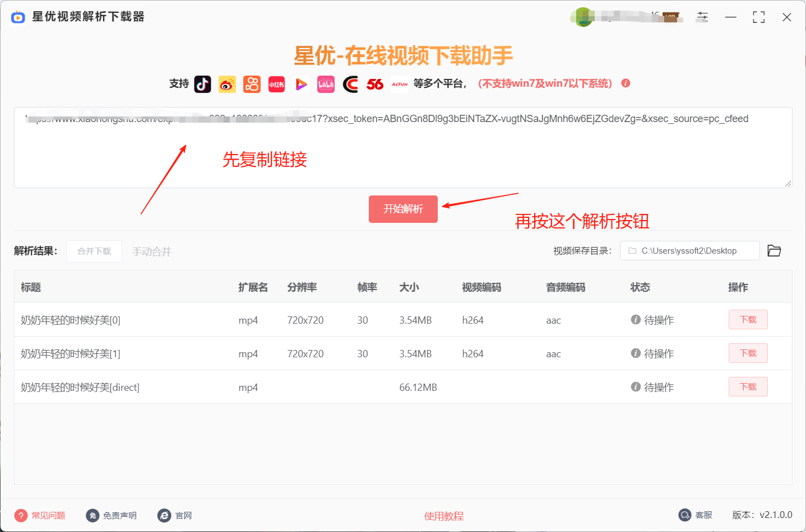Click the save directory path field
This screenshot has height=532, width=806.
tap(689, 251)
